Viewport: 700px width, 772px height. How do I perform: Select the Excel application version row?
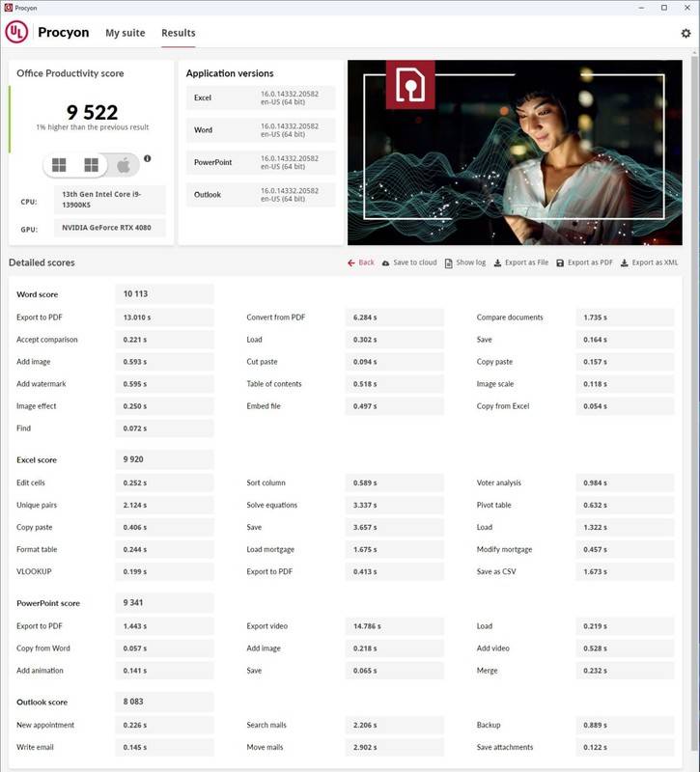[x=261, y=98]
